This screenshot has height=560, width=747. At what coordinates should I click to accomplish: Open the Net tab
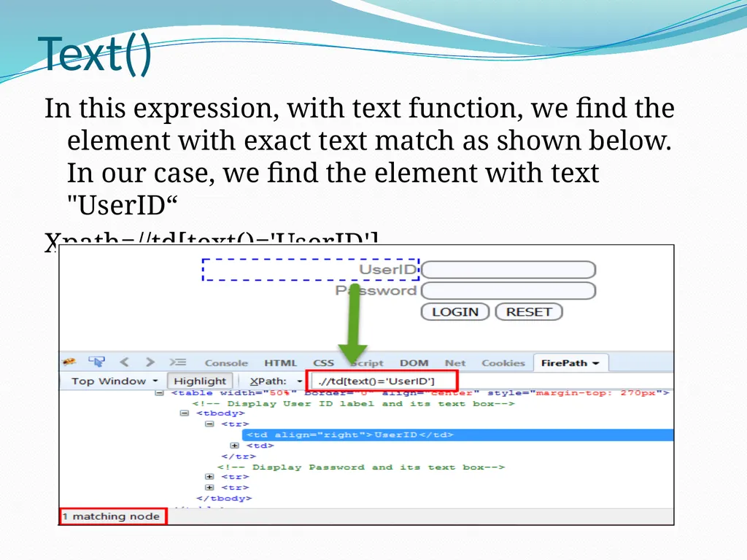coord(455,363)
